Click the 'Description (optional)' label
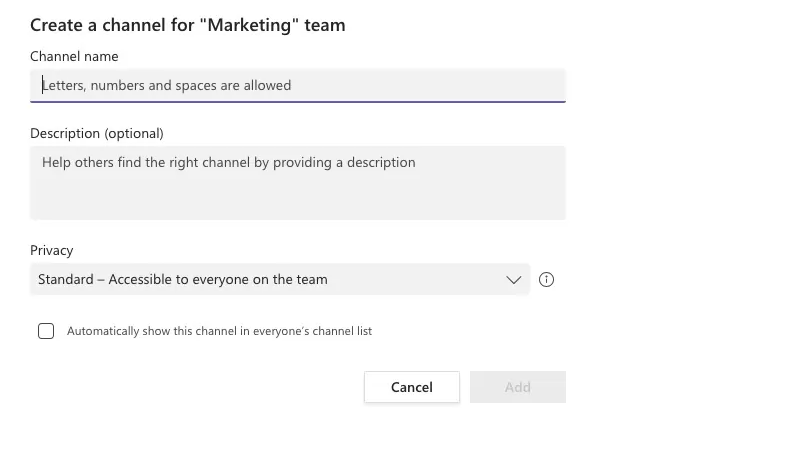793x469 pixels. [x=96, y=133]
